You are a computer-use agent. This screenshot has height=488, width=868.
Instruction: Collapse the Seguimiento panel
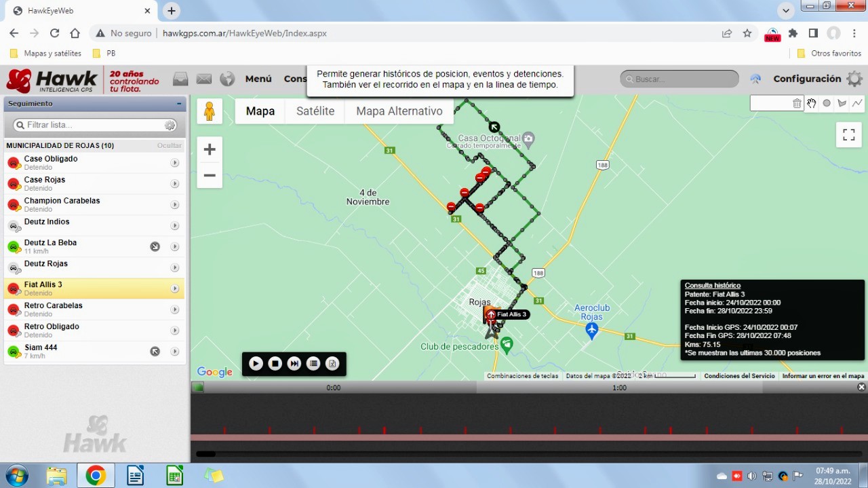(x=179, y=104)
